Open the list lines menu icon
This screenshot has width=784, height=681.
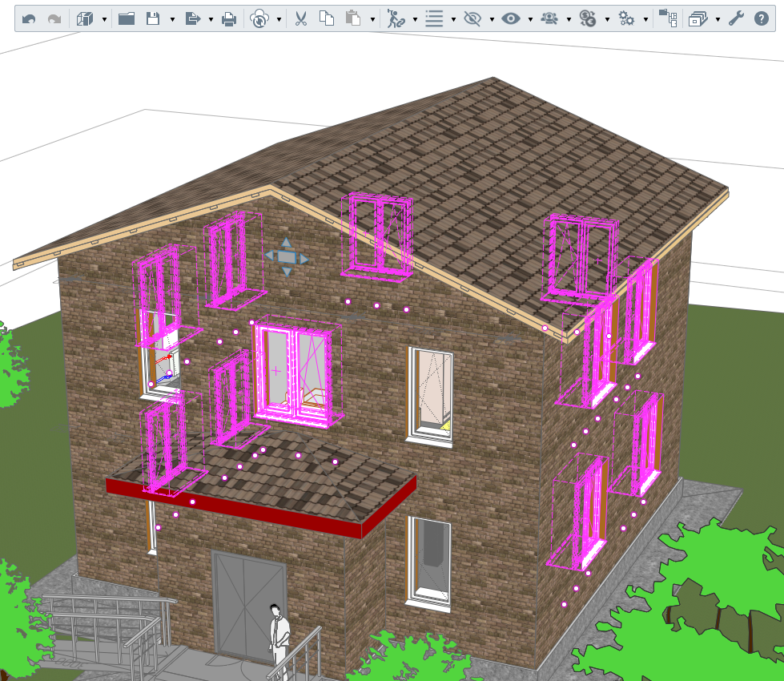(434, 19)
